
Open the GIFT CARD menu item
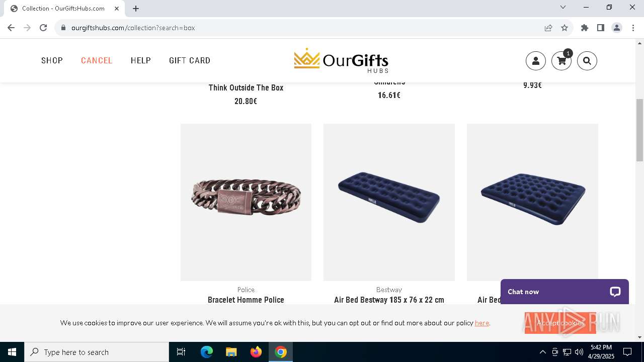[x=190, y=60]
